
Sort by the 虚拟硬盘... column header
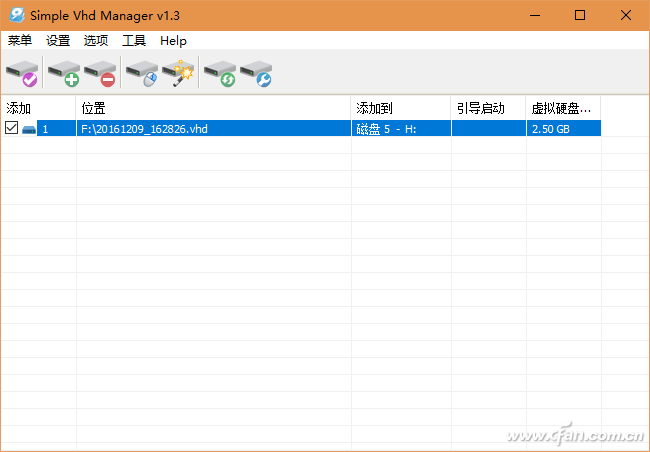click(x=563, y=108)
